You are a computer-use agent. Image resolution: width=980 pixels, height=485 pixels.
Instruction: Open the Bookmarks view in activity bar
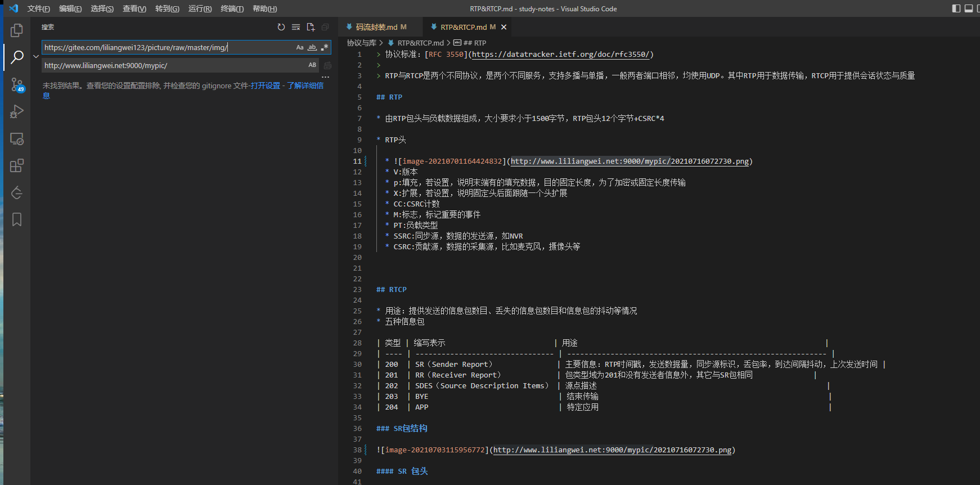click(x=17, y=219)
